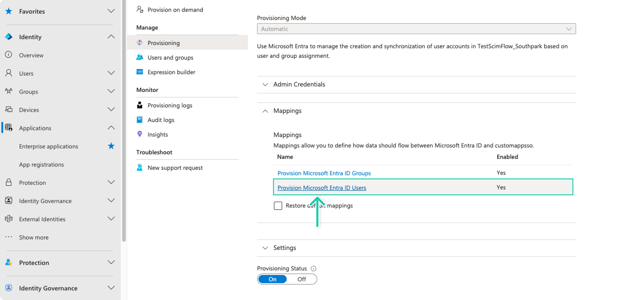Turn Provisioning Status Off
The image size is (644, 300).
(301, 279)
